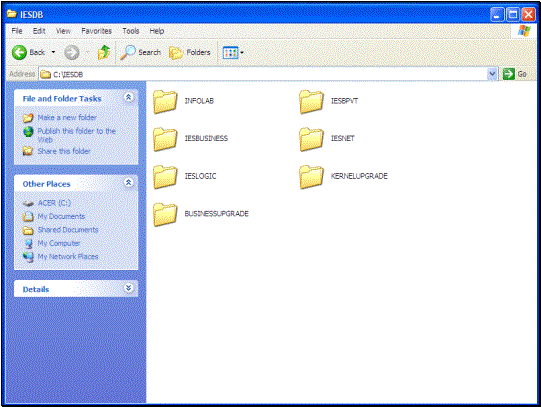
Task: Open the Help menu
Action: tap(157, 31)
